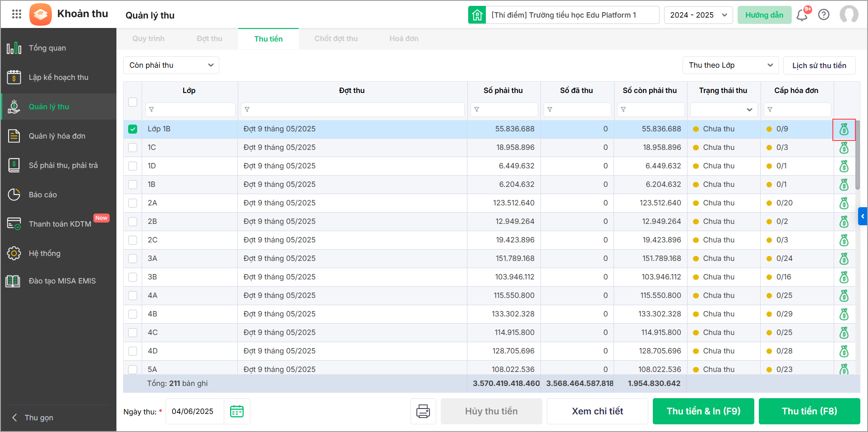Open the Thu theo Lớp dropdown

[730, 65]
